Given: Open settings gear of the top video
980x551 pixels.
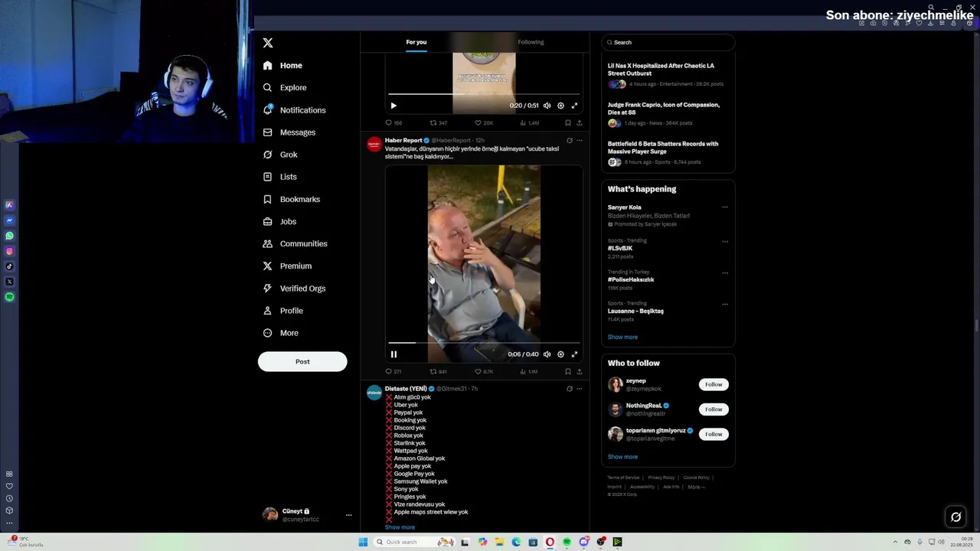Looking at the screenshot, I should click(x=560, y=106).
